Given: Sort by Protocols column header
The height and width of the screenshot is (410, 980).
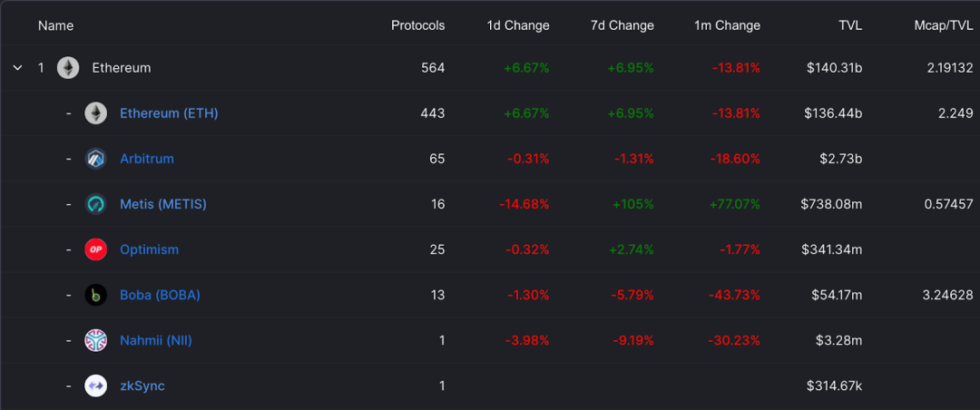Looking at the screenshot, I should click(x=418, y=25).
